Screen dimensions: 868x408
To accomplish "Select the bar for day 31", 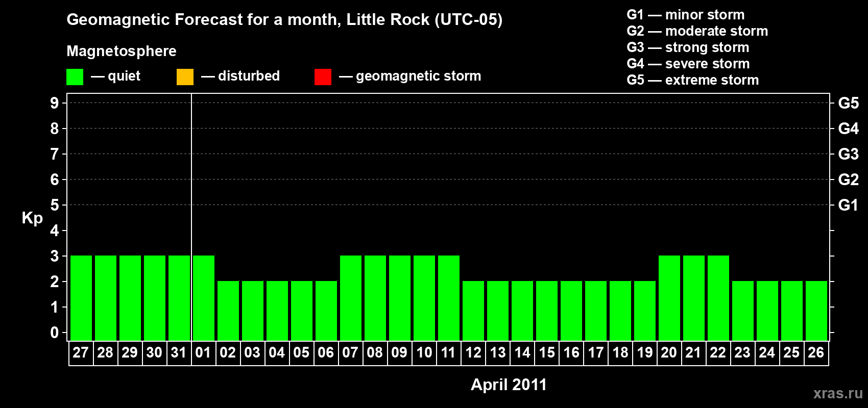I will click(179, 298).
